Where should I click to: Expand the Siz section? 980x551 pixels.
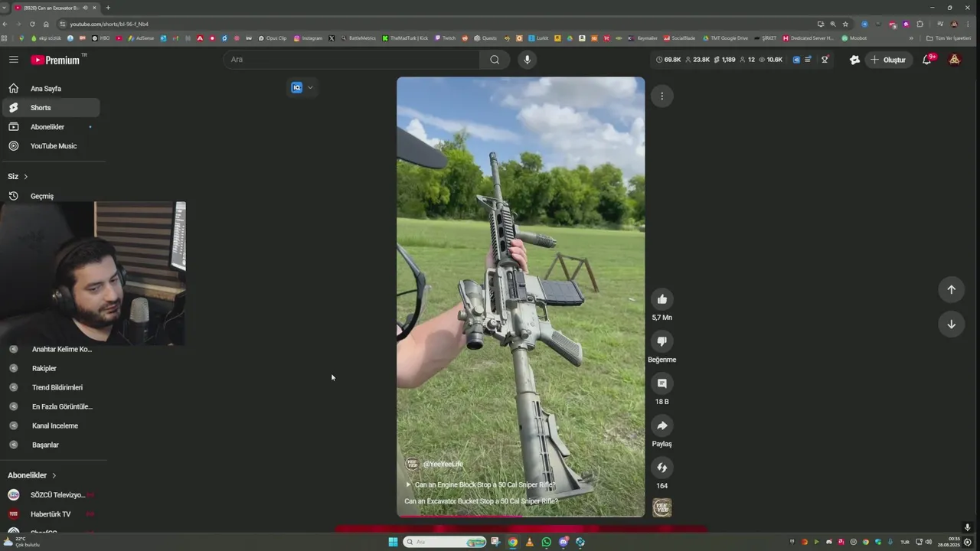coord(18,177)
